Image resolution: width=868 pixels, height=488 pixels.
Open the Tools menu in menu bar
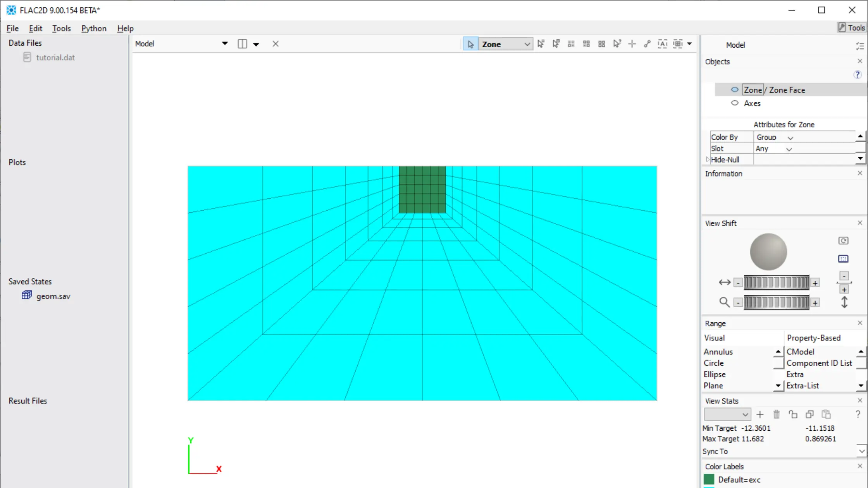(x=61, y=28)
